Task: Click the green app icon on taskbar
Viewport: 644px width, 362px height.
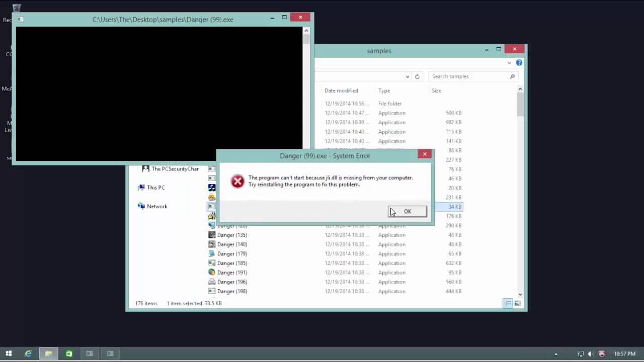Action: coord(69,353)
